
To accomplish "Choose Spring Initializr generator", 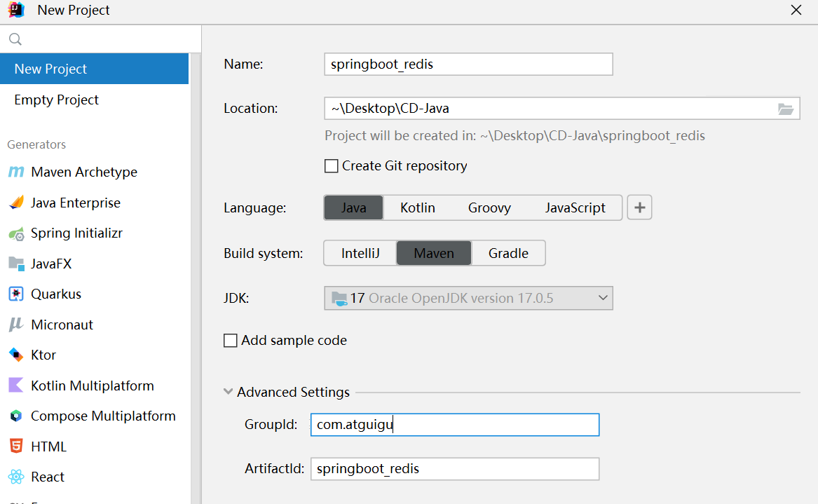I will pos(95,233).
